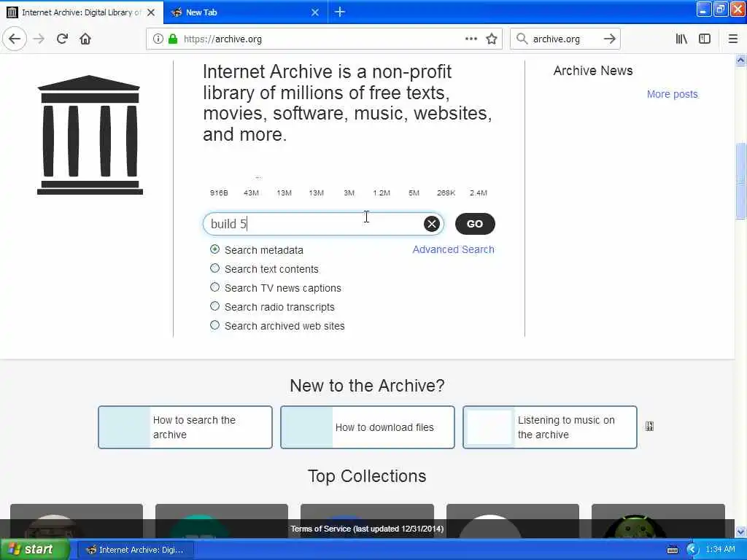Click the Internet Archive building logo
Screen dimensions: 747x560
point(90,135)
